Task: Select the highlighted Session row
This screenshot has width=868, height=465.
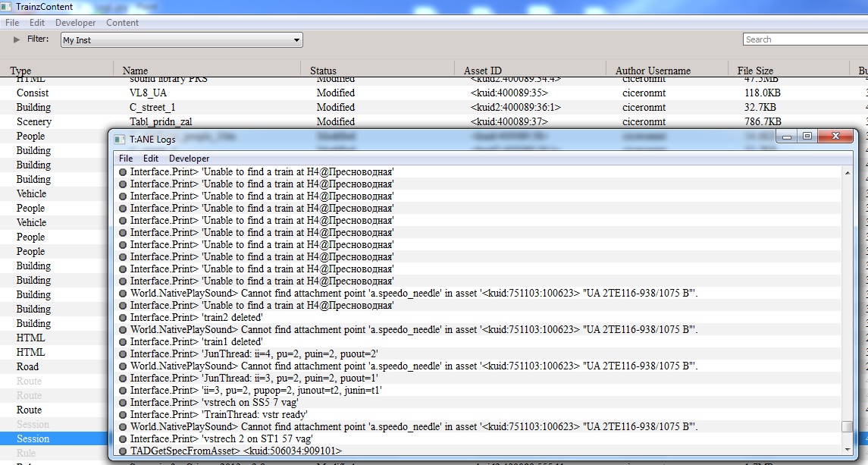Action: pos(55,438)
